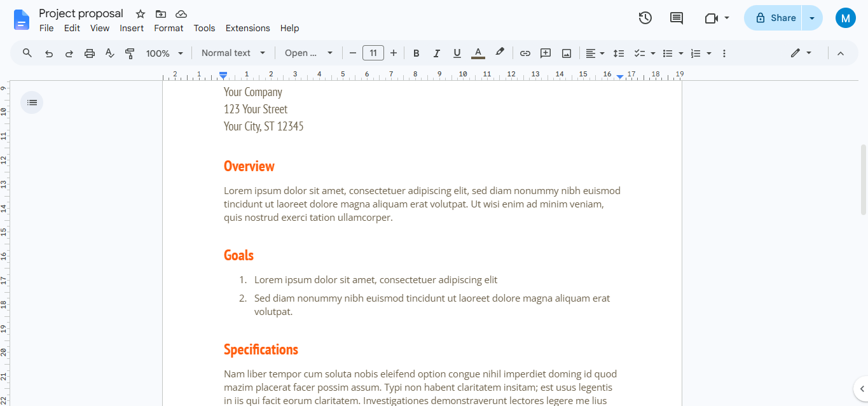The image size is (868, 406).
Task: Click the Goals heading
Action: tap(238, 255)
